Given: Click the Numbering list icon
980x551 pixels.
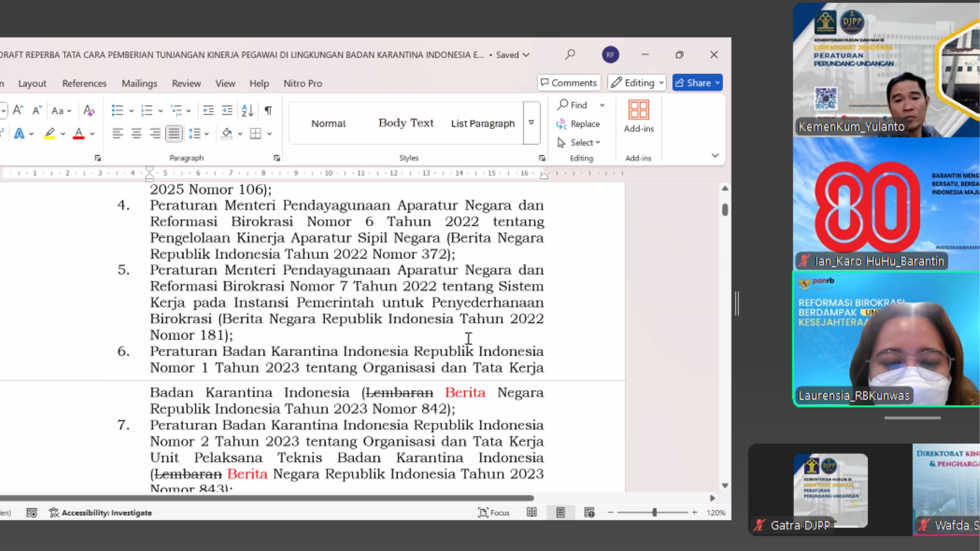Looking at the screenshot, I should click(x=147, y=110).
